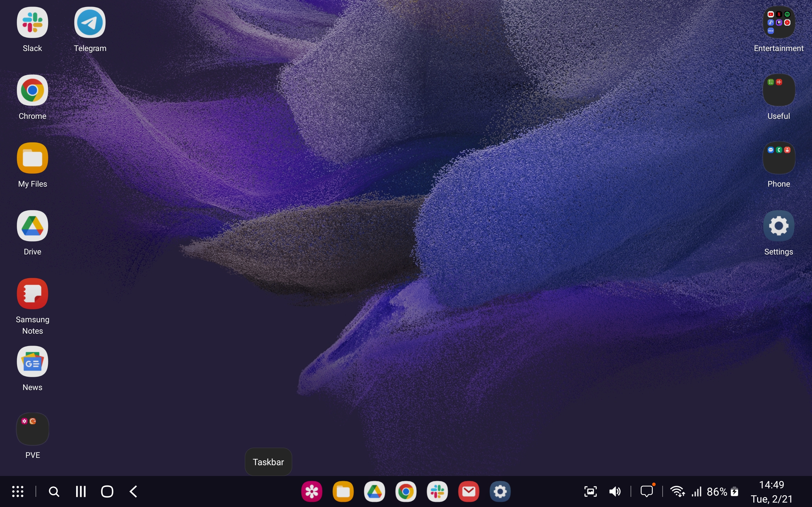Tap the Back arrow navigation button

[134, 491]
